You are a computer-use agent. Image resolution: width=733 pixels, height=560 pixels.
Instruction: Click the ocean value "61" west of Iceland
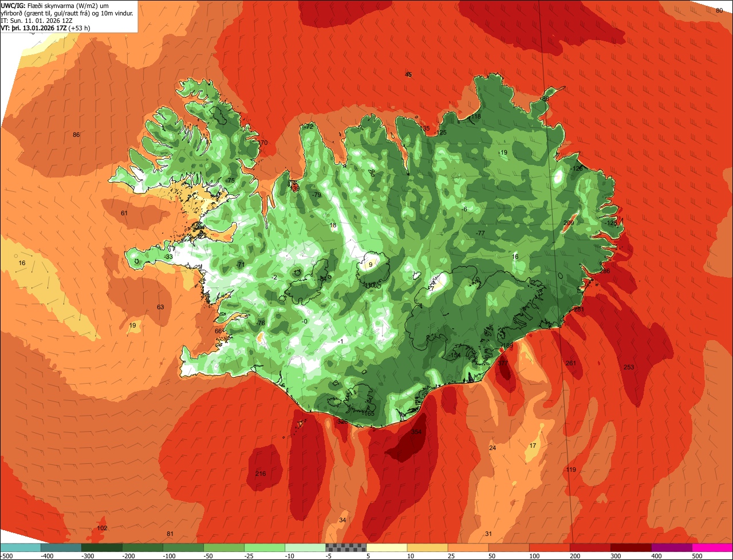click(124, 213)
